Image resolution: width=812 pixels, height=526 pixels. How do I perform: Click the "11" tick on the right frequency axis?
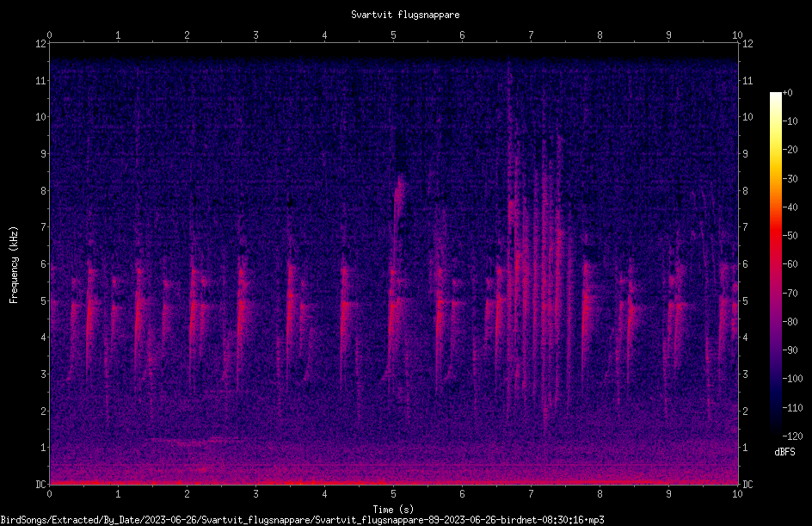point(747,80)
